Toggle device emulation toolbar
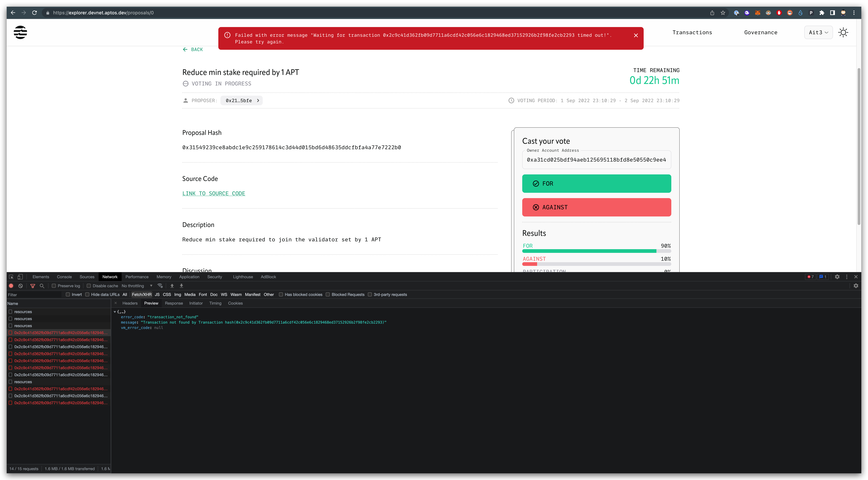The width and height of the screenshot is (868, 480). coord(20,277)
